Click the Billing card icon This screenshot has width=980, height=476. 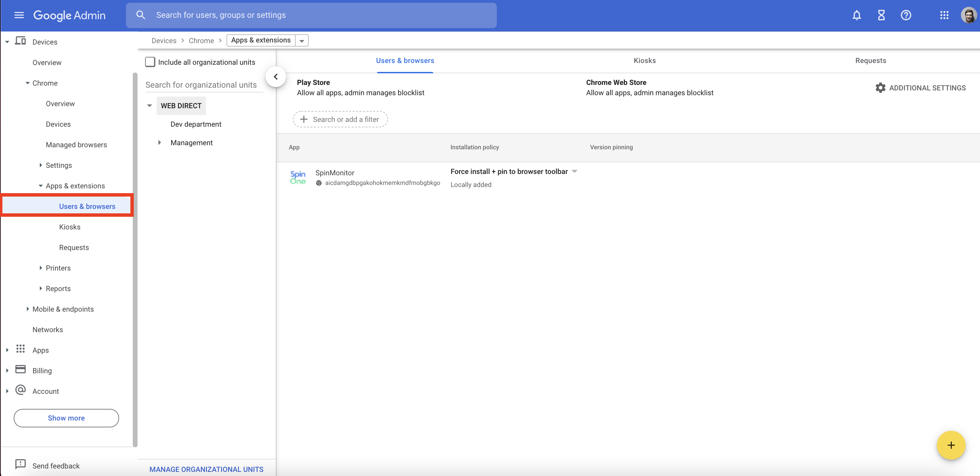click(x=20, y=369)
